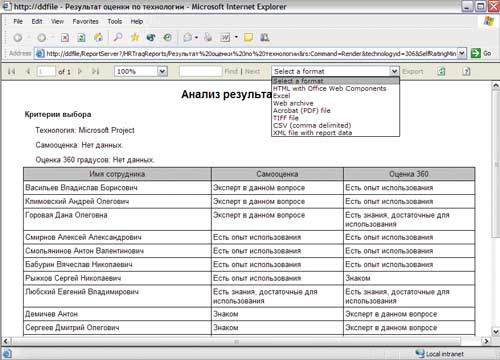Click the Print icon in toolbar
The height and width of the screenshot is (360, 500).
[208, 37]
